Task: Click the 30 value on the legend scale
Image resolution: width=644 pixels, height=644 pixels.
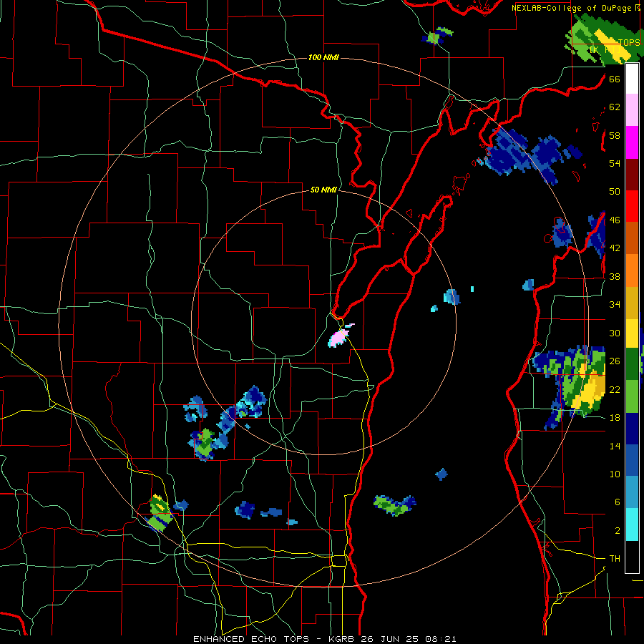Action: tap(615, 333)
